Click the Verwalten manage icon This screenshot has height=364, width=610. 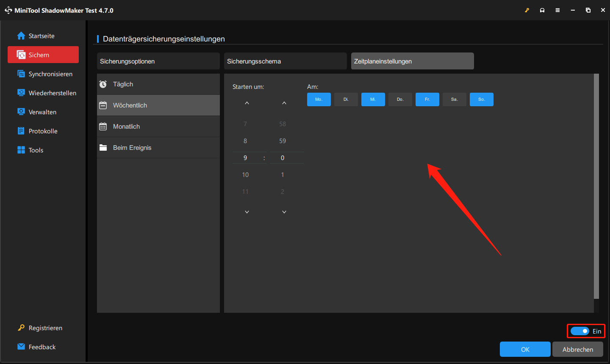tap(21, 112)
